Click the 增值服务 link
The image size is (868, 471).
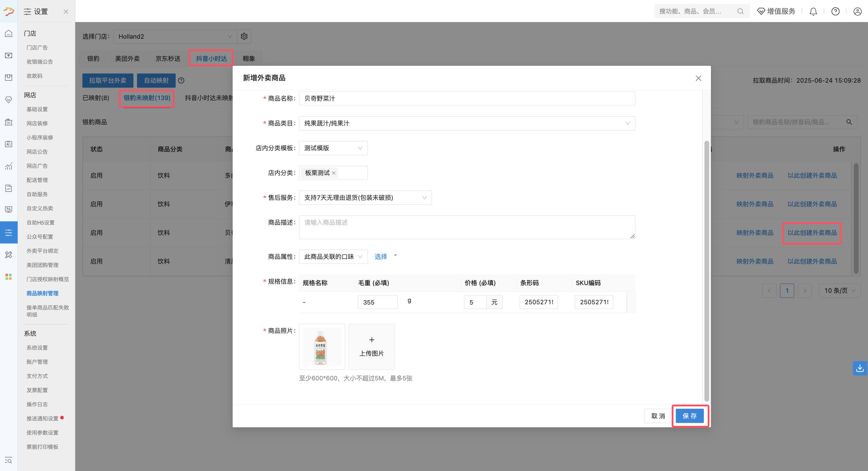click(x=776, y=12)
